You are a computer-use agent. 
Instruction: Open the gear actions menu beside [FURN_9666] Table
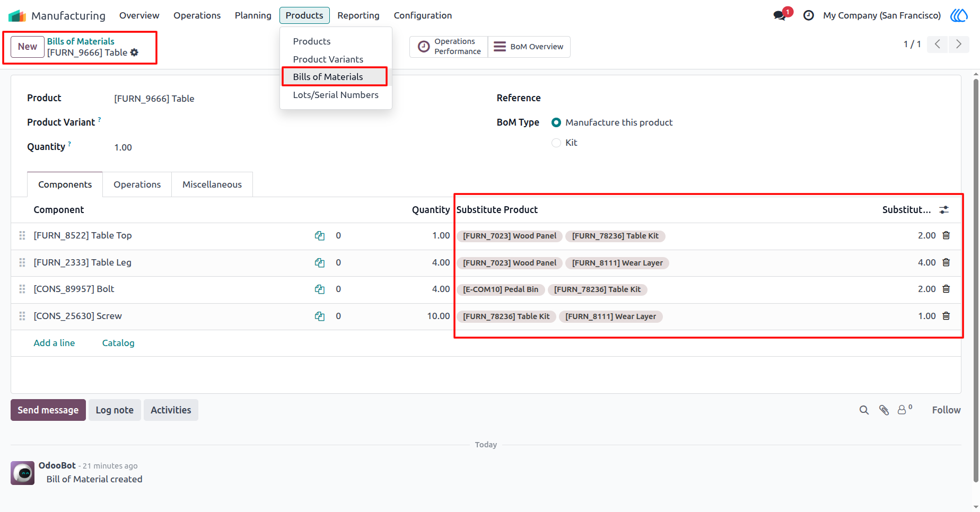tap(134, 52)
